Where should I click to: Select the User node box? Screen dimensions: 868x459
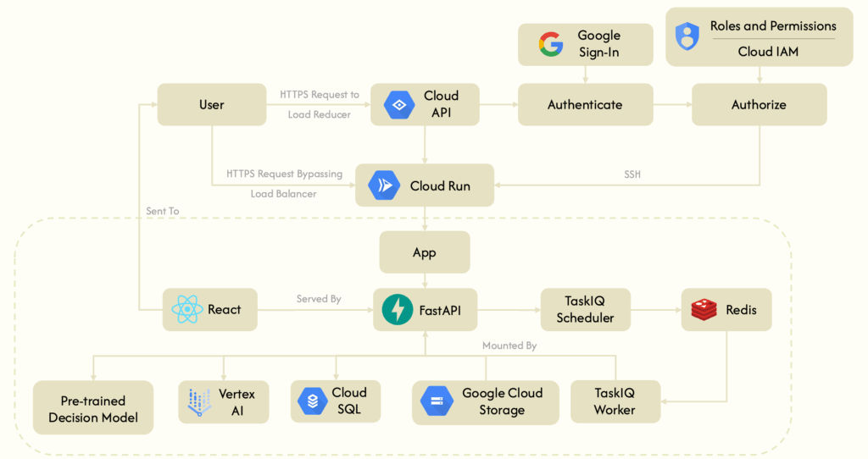click(x=211, y=105)
